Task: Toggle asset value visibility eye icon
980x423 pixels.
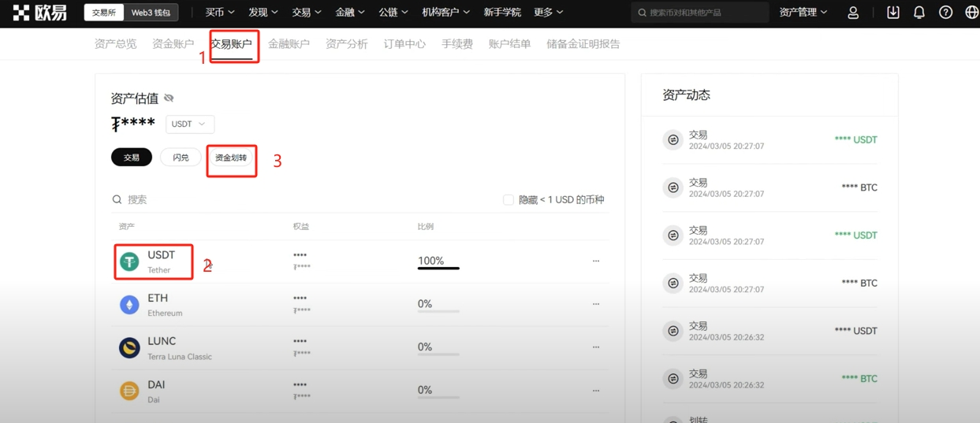Action: click(x=169, y=98)
